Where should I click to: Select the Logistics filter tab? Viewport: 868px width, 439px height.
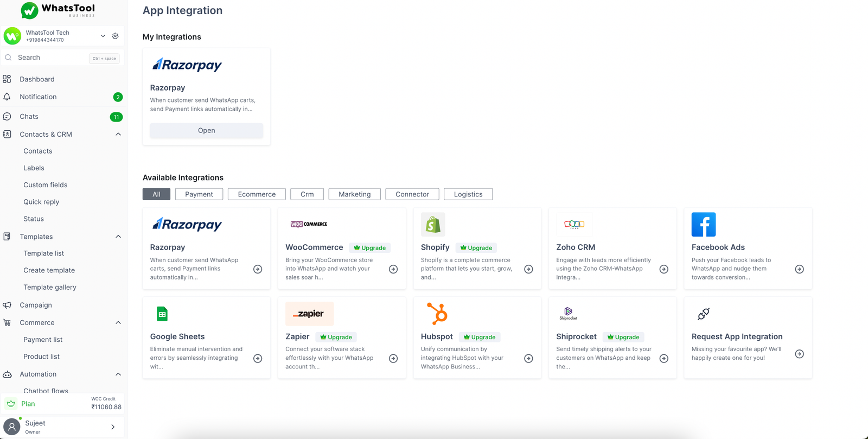[x=468, y=194]
